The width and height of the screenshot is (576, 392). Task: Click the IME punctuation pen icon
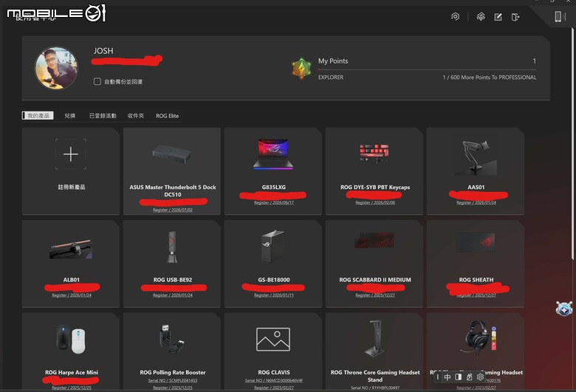coord(469,377)
